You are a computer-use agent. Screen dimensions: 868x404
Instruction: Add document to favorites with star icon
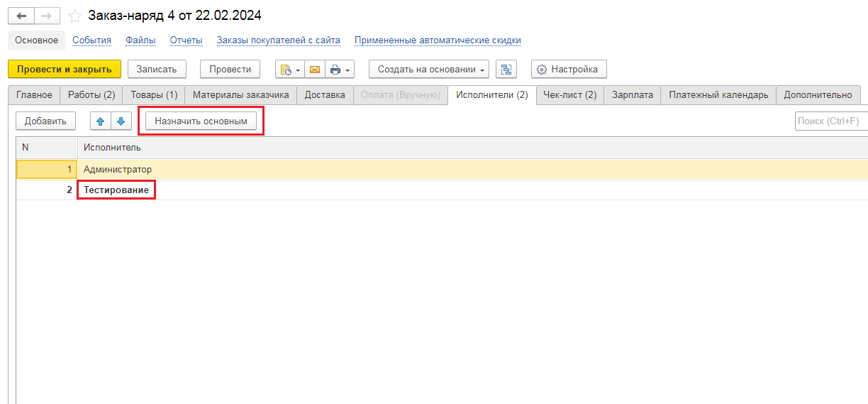(74, 16)
